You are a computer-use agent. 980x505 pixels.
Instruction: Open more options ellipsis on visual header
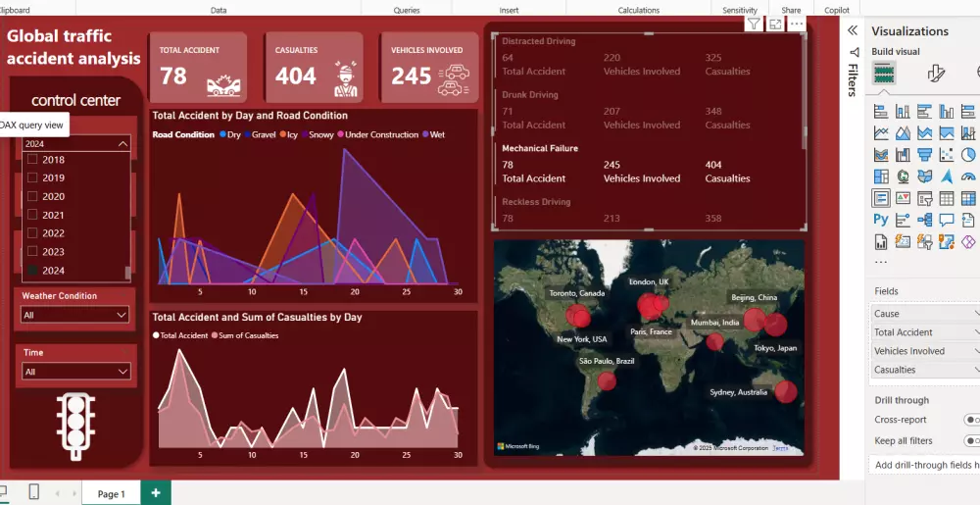(796, 24)
